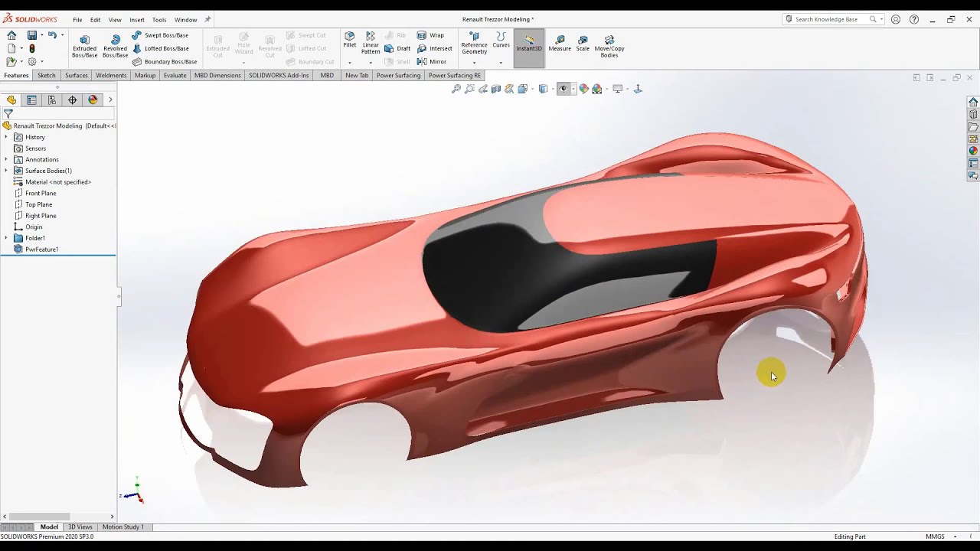Open the Curves dropdown arrow

tap(501, 62)
